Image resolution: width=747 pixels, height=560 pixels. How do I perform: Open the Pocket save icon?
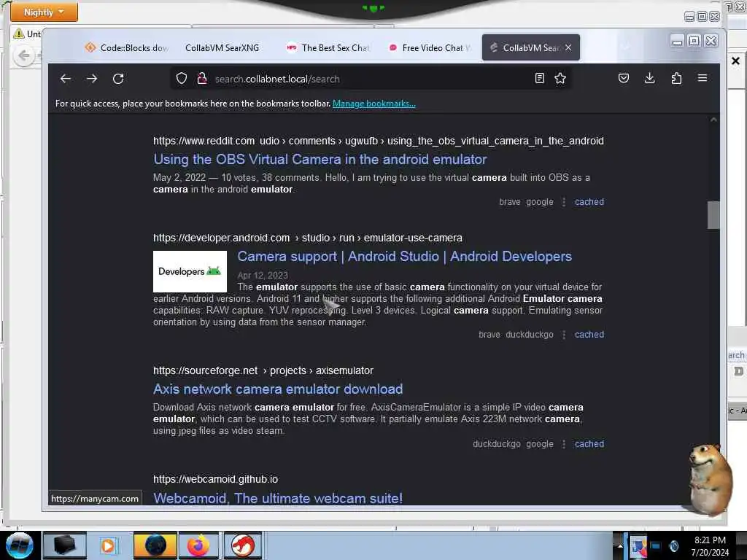point(624,78)
